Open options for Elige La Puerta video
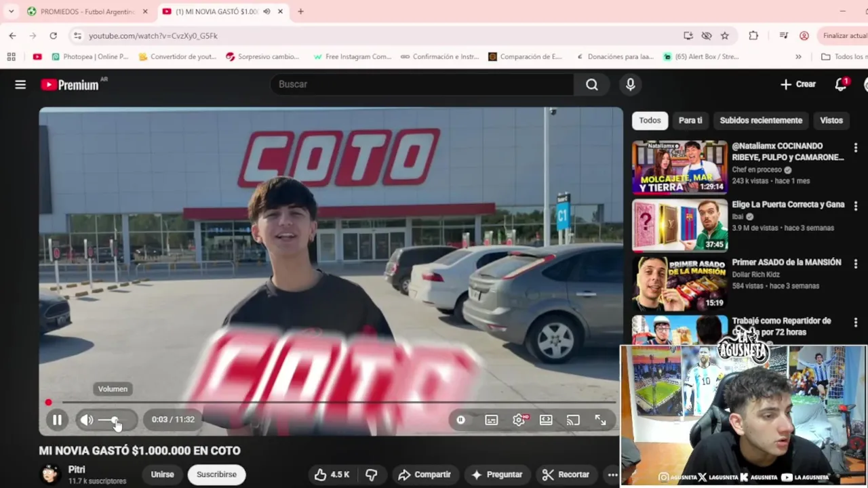Image resolution: width=868 pixels, height=488 pixels. pyautogui.click(x=856, y=206)
